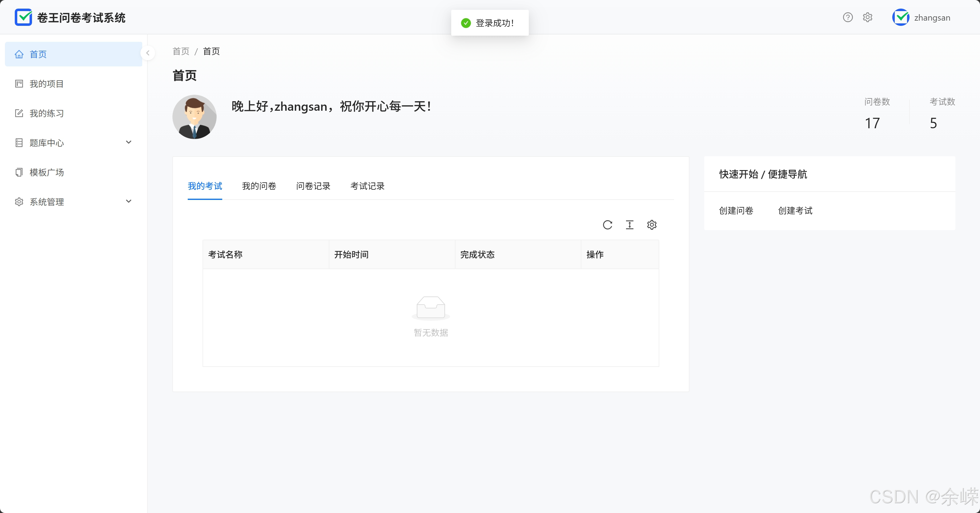Refresh the exam table
The image size is (980, 513).
(x=608, y=225)
